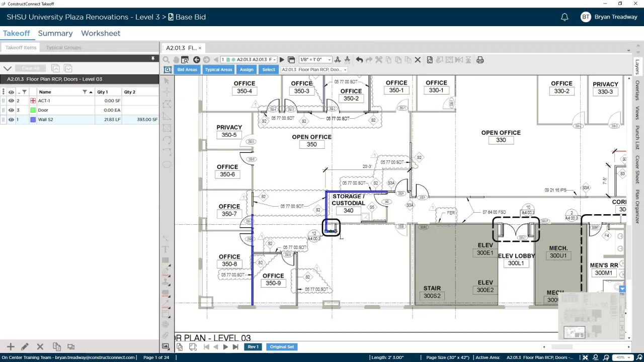Toggle visibility of Wall S2 takeoff

pyautogui.click(x=11, y=120)
